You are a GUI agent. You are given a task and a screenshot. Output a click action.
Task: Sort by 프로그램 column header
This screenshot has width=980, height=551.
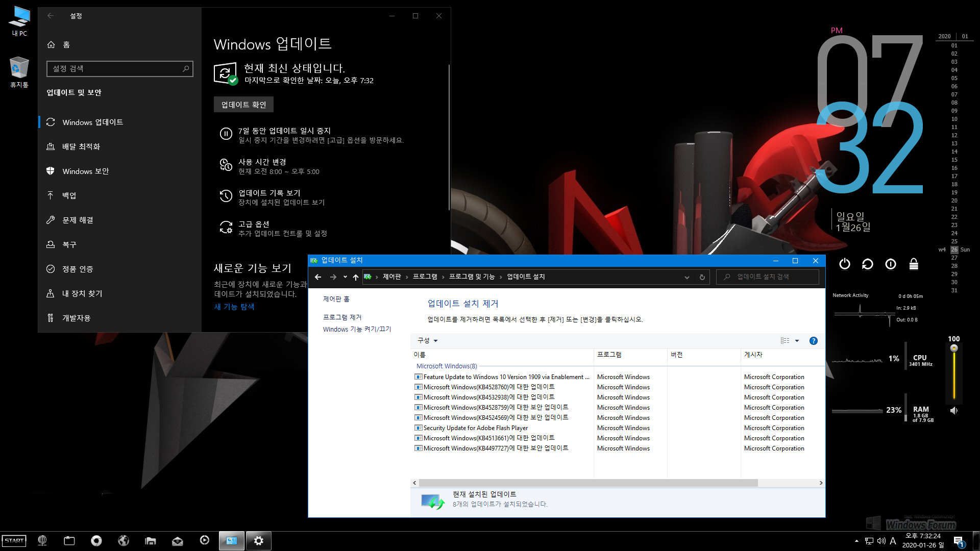pyautogui.click(x=631, y=355)
